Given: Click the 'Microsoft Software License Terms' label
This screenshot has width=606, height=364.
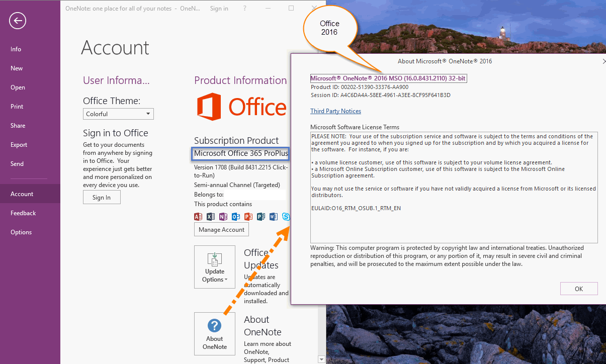Looking at the screenshot, I should point(355,127).
